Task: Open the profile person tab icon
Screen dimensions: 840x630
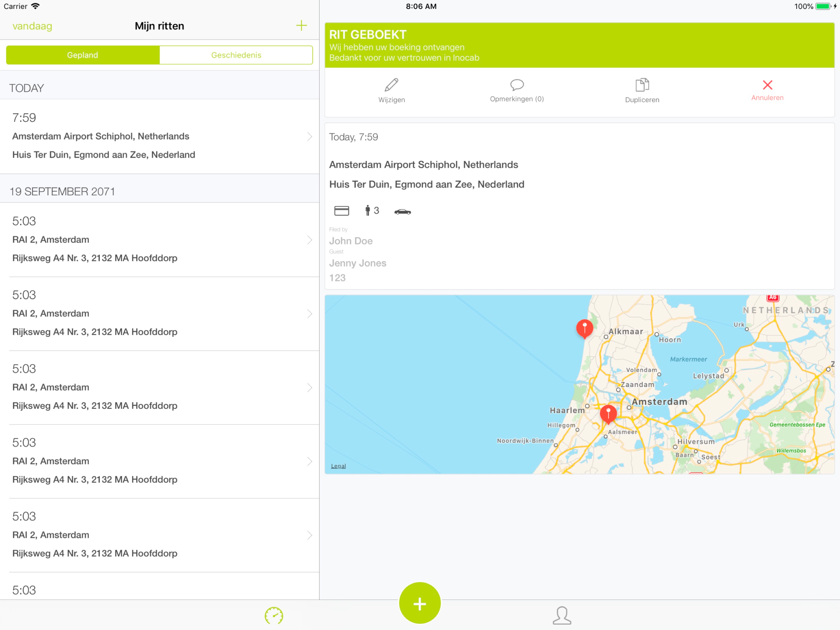Action: 562,616
